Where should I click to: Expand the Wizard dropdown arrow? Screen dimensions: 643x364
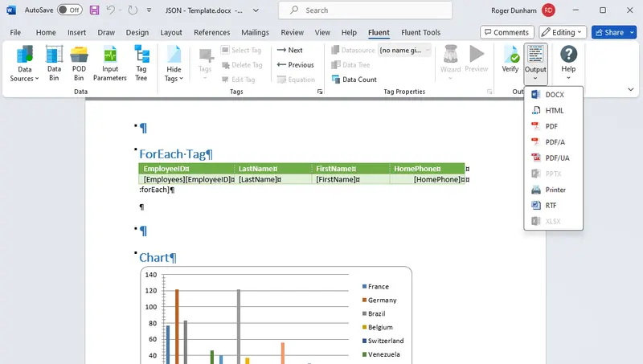tap(450, 78)
